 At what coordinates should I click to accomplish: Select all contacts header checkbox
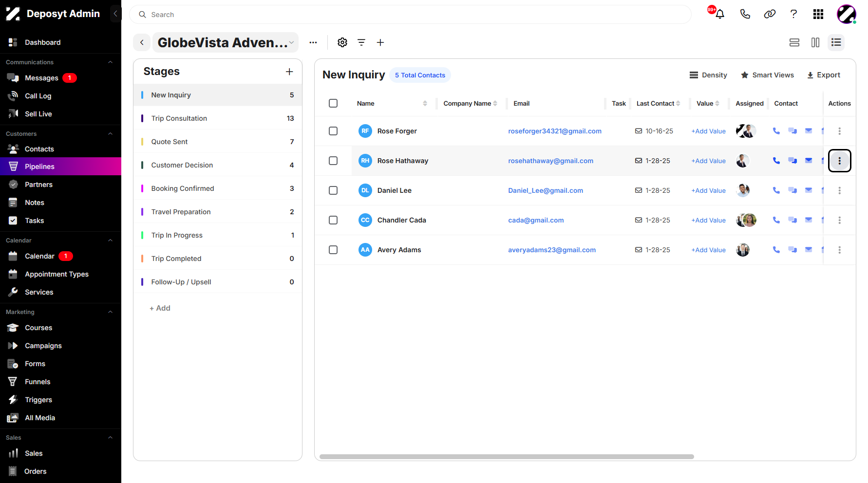pyautogui.click(x=333, y=103)
